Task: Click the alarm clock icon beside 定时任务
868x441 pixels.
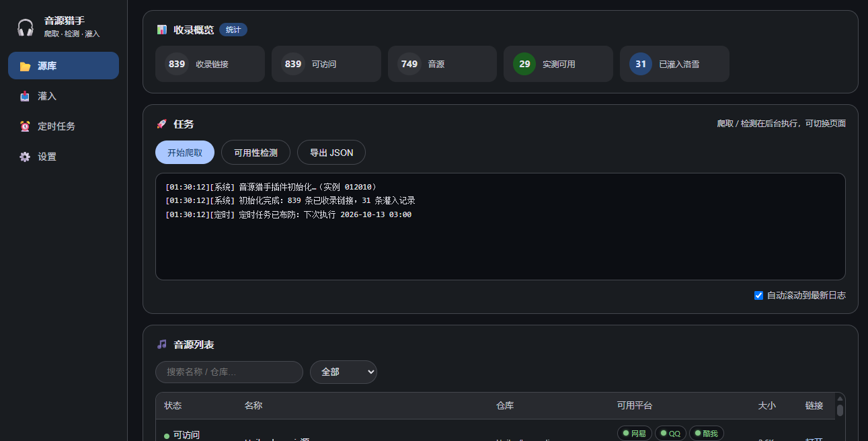Action: [25, 126]
